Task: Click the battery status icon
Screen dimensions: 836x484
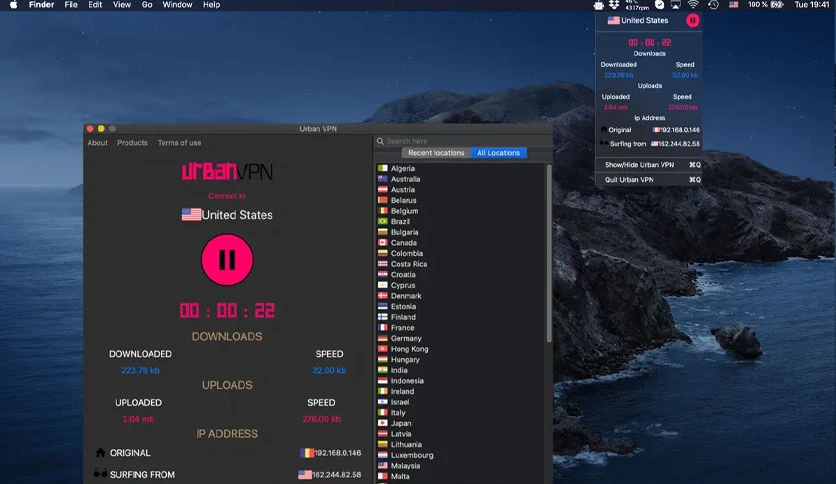Action: pos(777,5)
